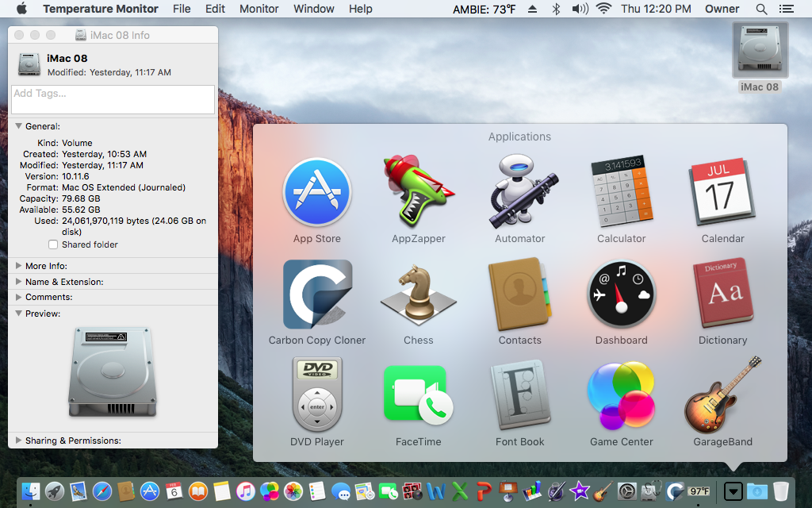This screenshot has height=508, width=812.
Task: Open the Window menu
Action: [x=314, y=9]
